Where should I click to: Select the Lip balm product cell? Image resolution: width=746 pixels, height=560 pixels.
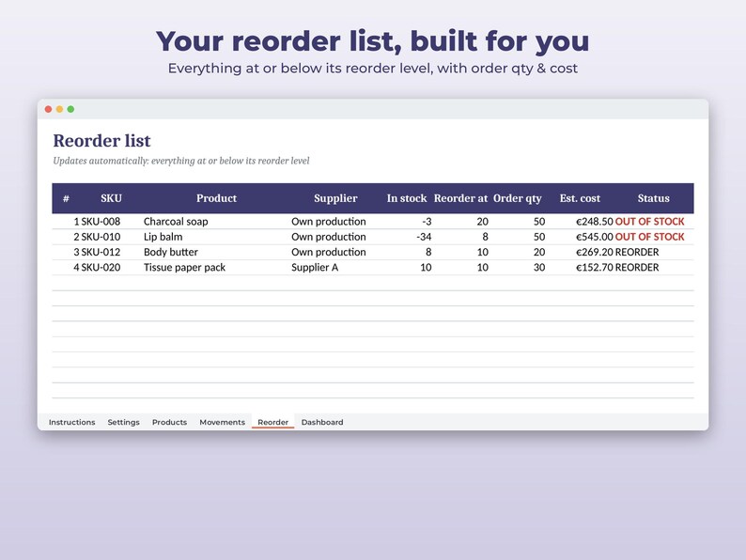point(163,237)
